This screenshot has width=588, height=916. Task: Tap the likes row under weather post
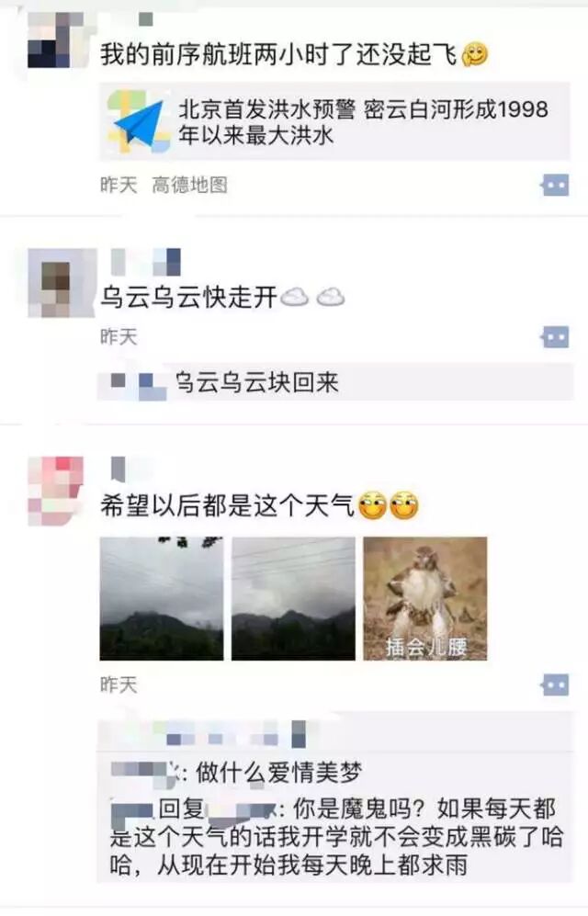(x=335, y=733)
